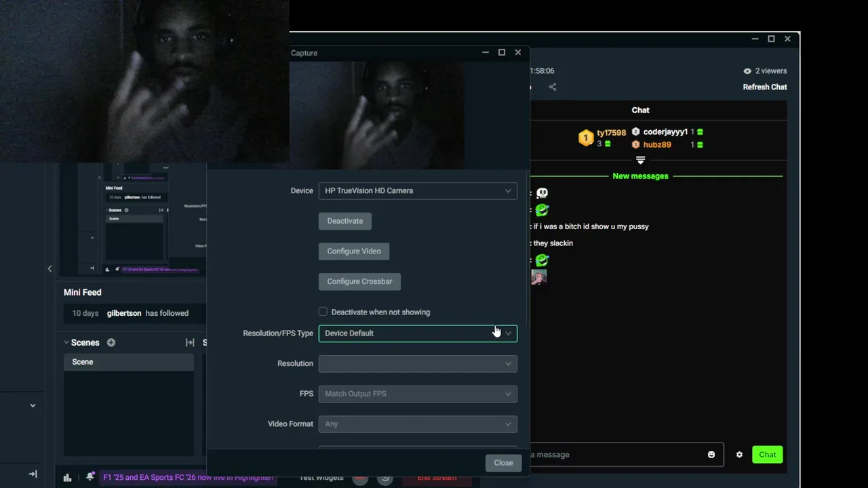Screen dimensions: 868x488
Task: Click the New messages divider label
Action: [640, 176]
